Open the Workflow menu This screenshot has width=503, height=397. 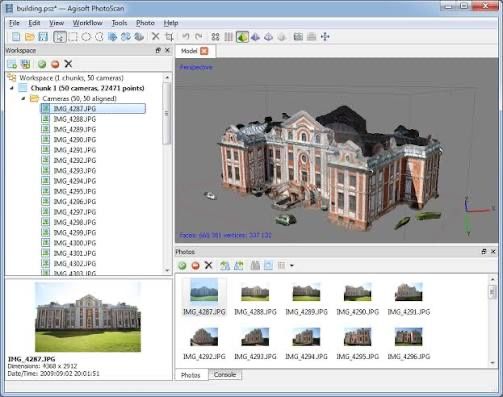click(x=87, y=23)
